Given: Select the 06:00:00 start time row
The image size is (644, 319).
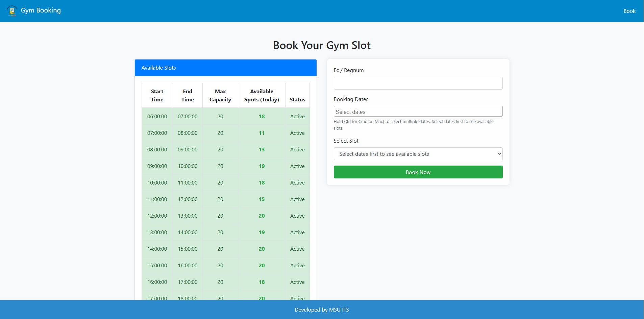Looking at the screenshot, I should [x=157, y=117].
